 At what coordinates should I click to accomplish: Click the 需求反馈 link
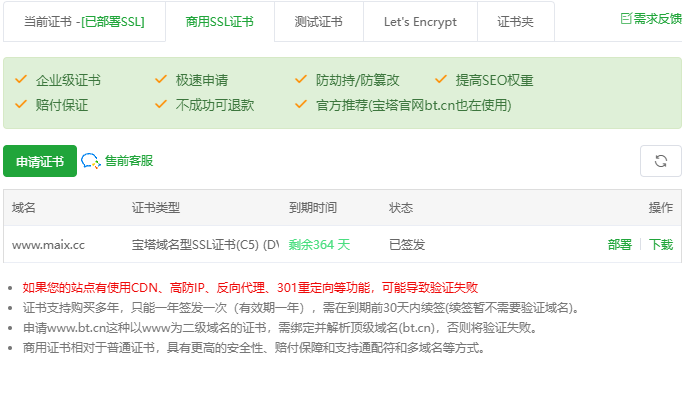pos(658,19)
